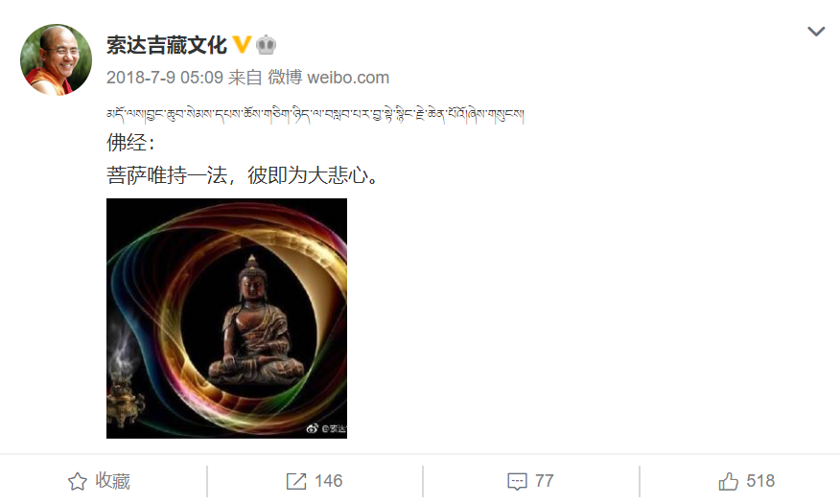Click the comment bubble icon
This screenshot has height=504, width=840.
(517, 482)
